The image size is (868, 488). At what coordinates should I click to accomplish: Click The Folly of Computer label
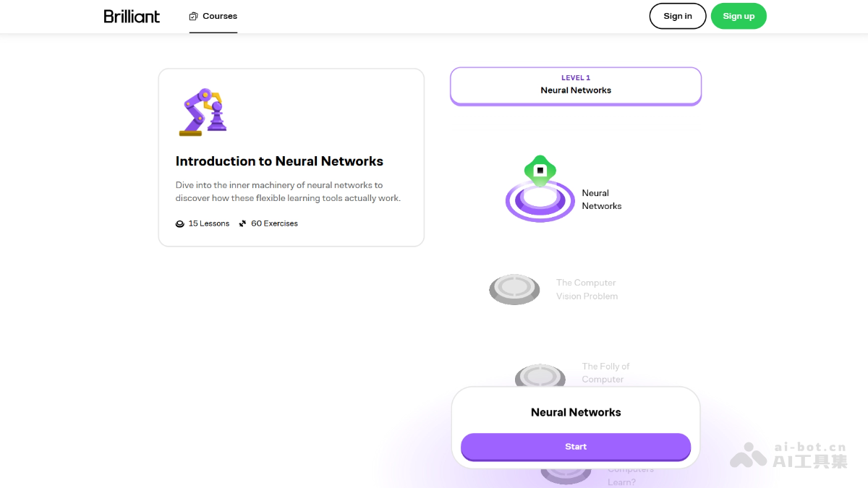pos(605,373)
